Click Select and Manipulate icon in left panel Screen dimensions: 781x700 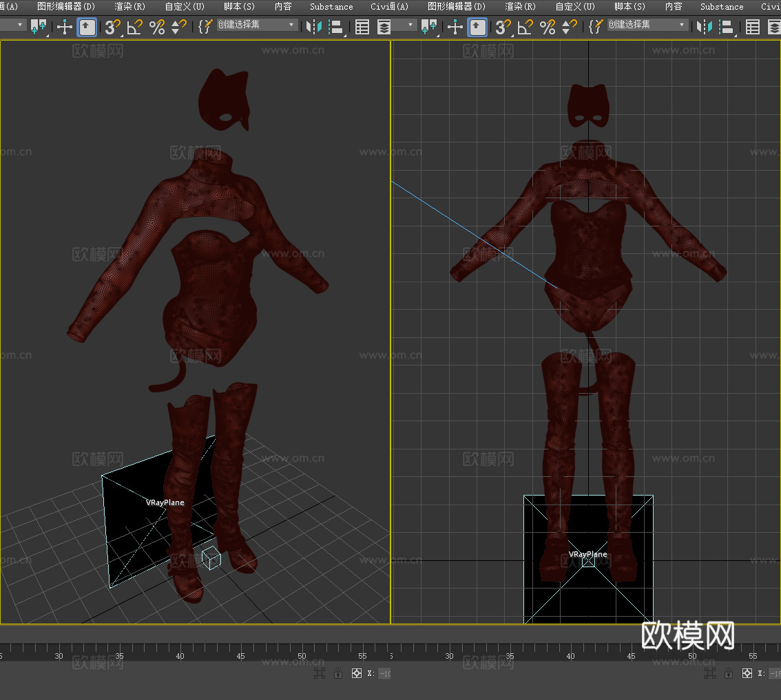(65, 26)
